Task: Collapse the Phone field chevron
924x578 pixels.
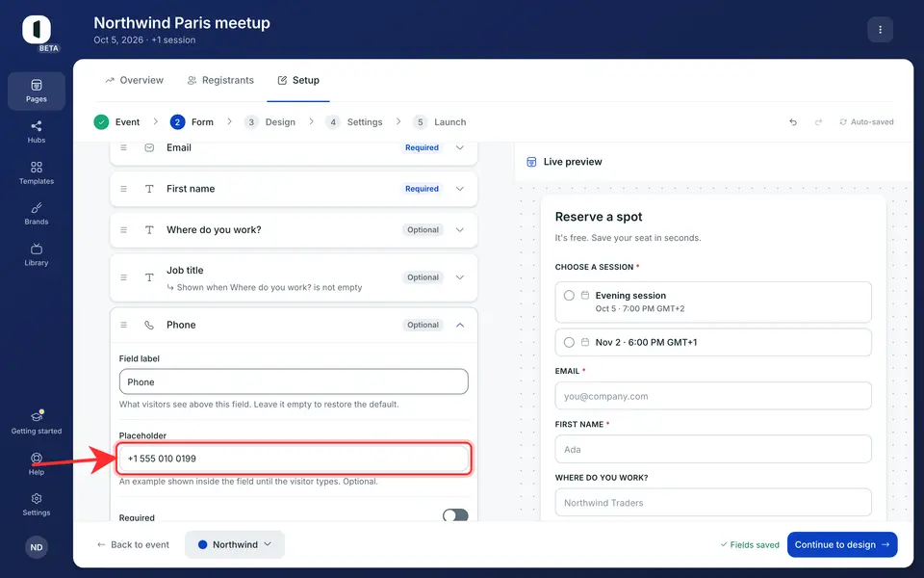Action: (x=460, y=325)
